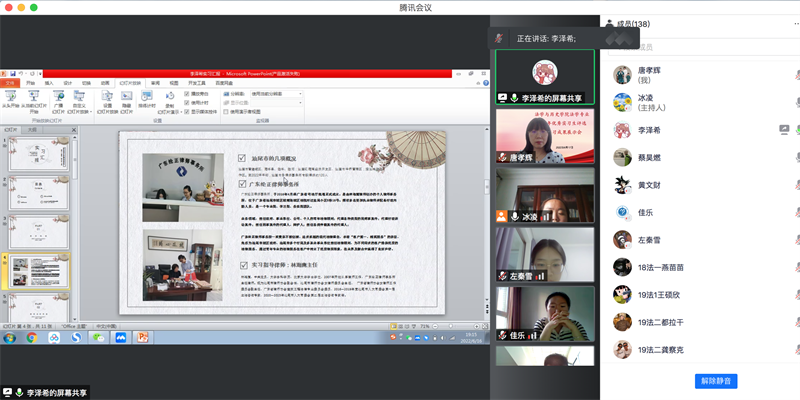
Task: Select 李泽希的屏幕共享 video tile
Action: coord(545,77)
